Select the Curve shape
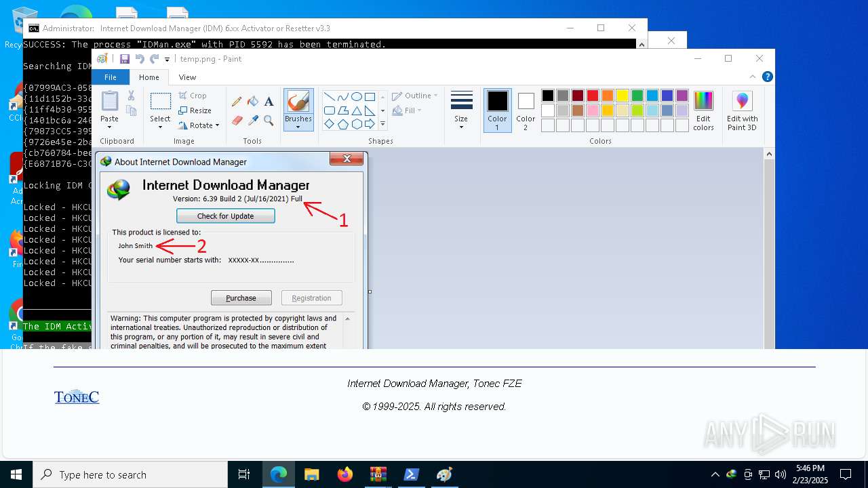Viewport: 868px width, 488px height. pyautogui.click(x=342, y=97)
